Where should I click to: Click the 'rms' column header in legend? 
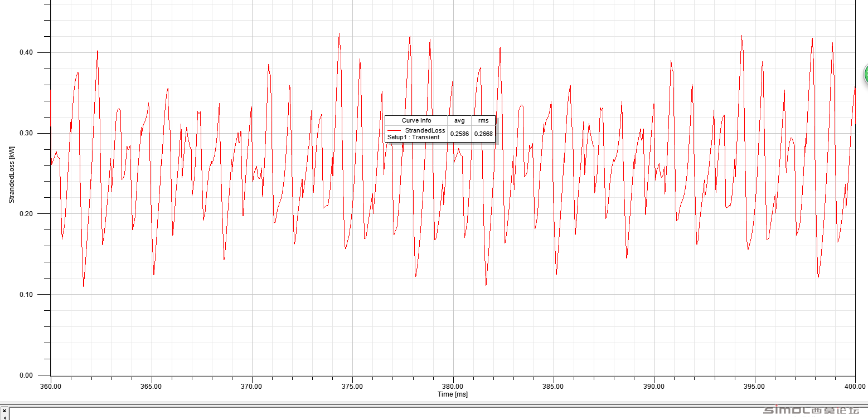pyautogui.click(x=483, y=120)
